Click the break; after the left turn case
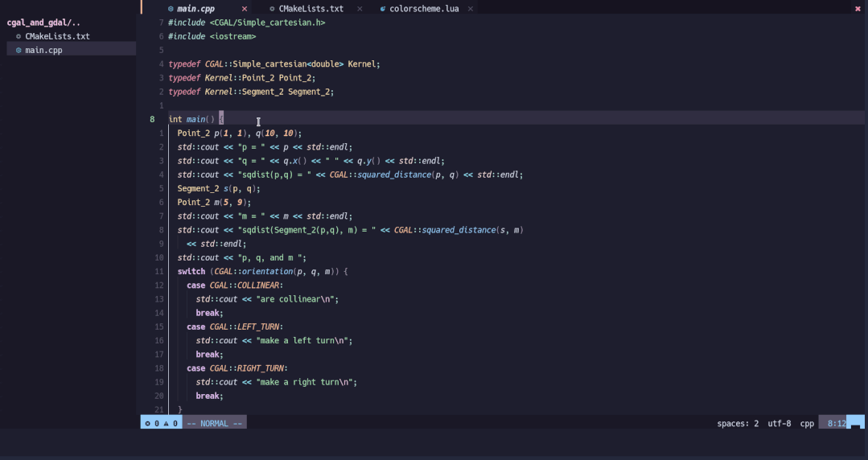 (210, 355)
